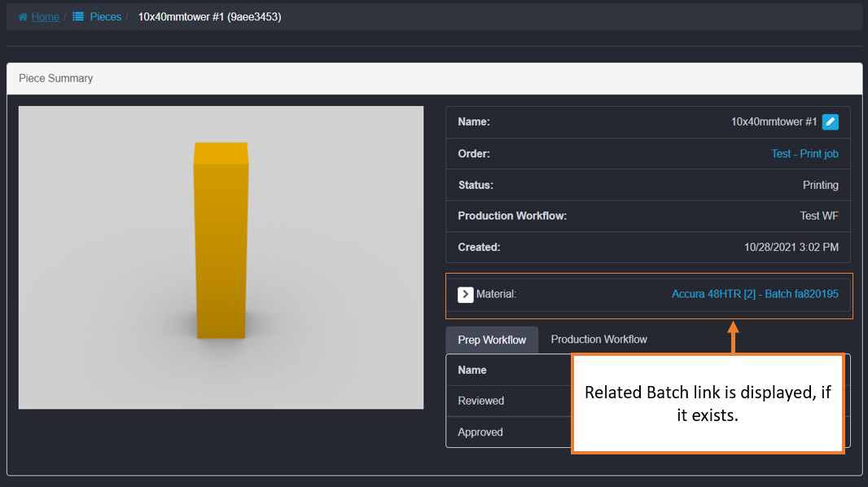This screenshot has width=868, height=487.
Task: Click the Home house icon in breadcrumb
Action: pyautogui.click(x=23, y=16)
